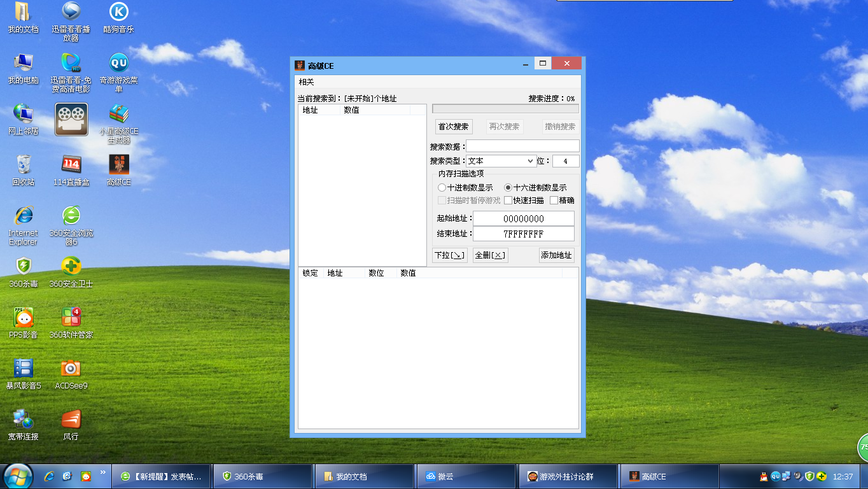This screenshot has height=489, width=868.
Task: Enable the 快速扫描 checkbox
Action: [508, 201]
